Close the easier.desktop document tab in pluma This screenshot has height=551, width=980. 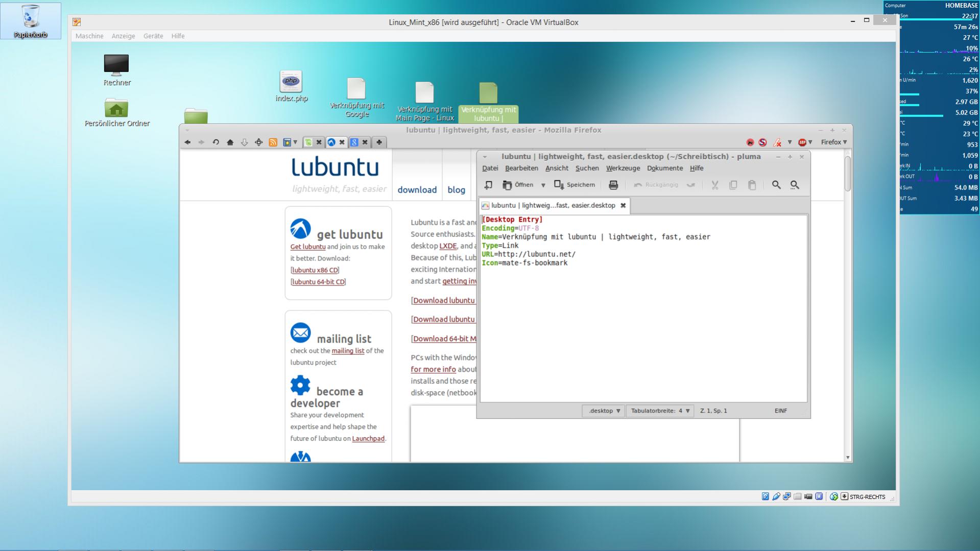coord(623,205)
